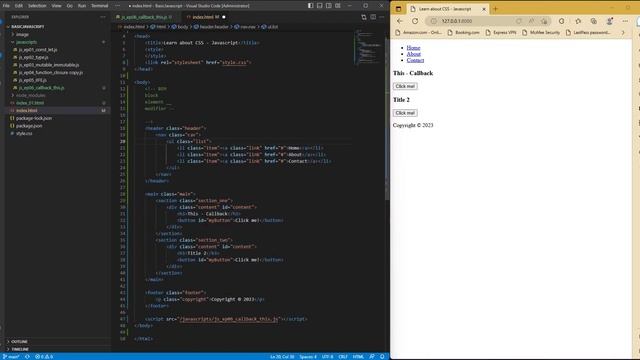Open tab actions menu icon in Edge
640x360 pixels.
[398, 9]
